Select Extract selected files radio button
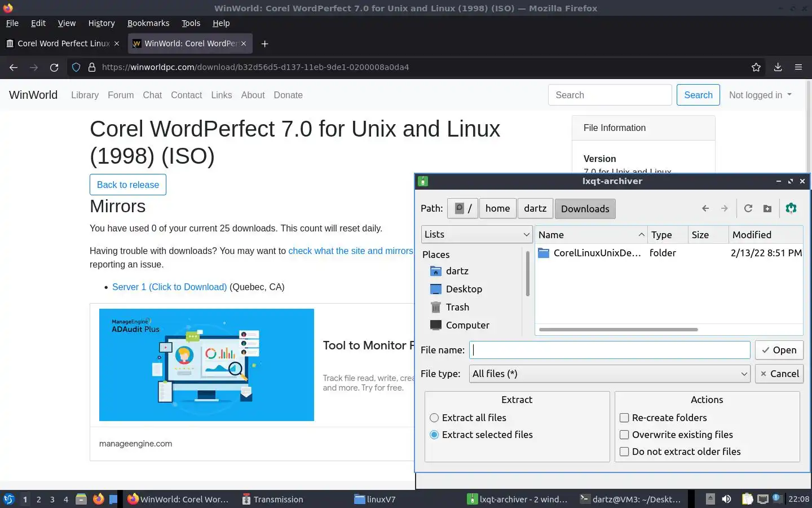812x508 pixels. (x=434, y=435)
